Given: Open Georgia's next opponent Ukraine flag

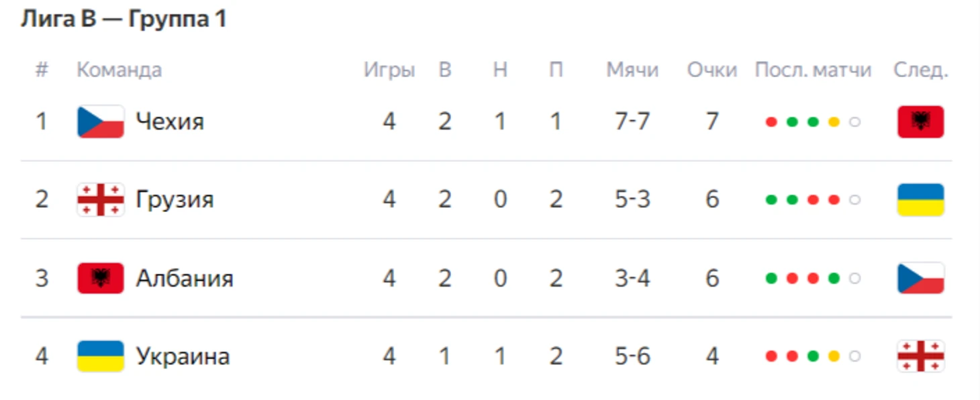Looking at the screenshot, I should (921, 199).
